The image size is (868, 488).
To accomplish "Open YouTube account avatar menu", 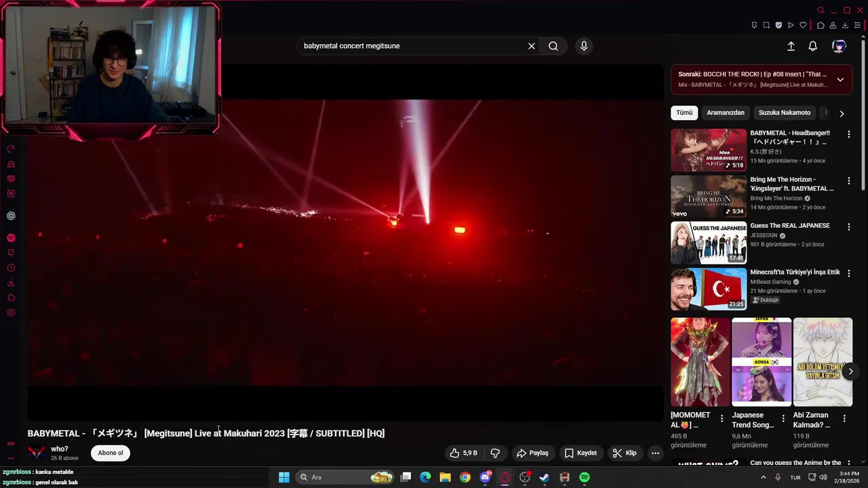I will click(839, 46).
